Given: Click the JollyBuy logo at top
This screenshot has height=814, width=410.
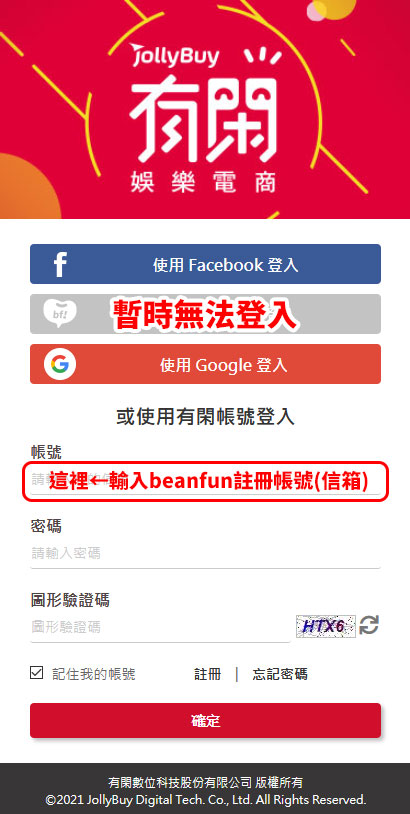Looking at the screenshot, I should (175, 56).
